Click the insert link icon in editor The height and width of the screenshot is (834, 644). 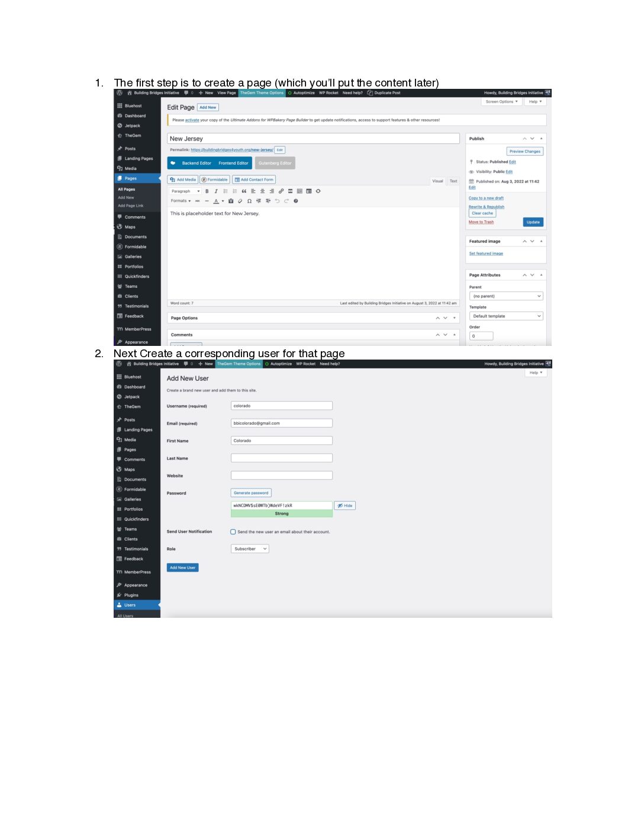click(281, 191)
